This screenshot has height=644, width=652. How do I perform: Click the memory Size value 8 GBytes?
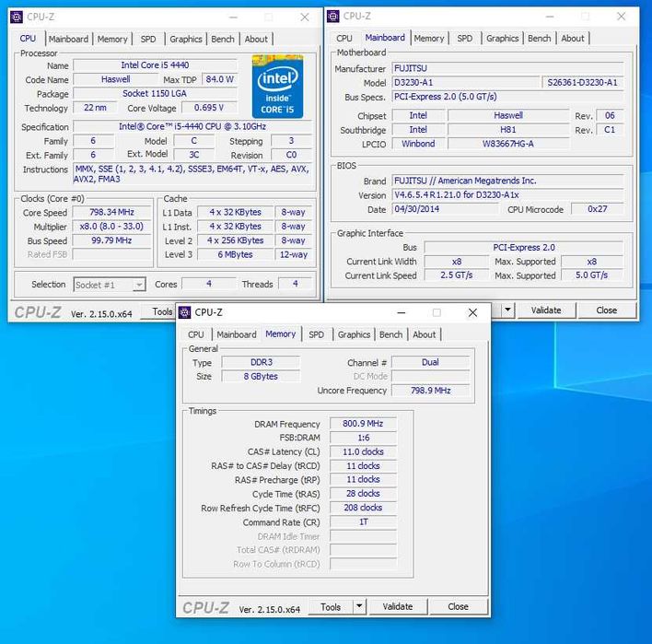point(261,377)
